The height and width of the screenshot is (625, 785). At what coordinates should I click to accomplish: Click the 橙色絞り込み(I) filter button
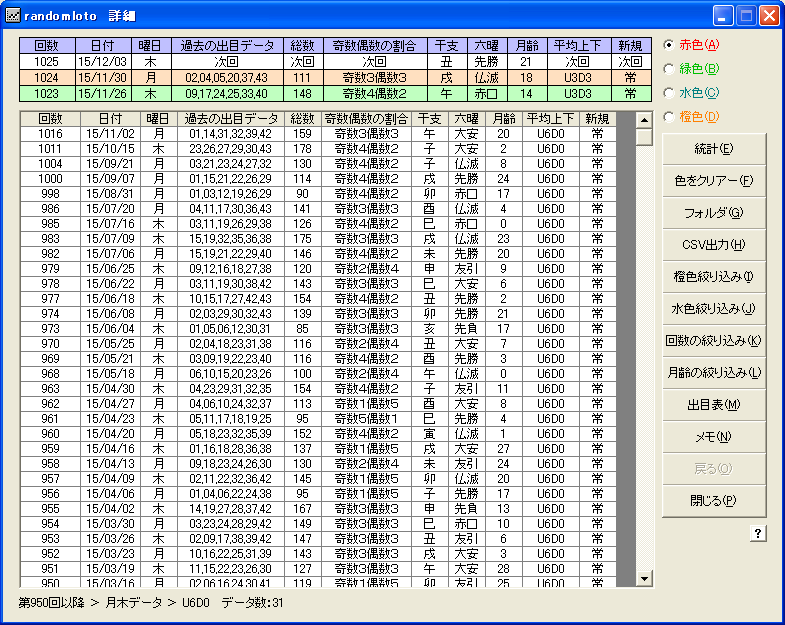pyautogui.click(x=714, y=277)
